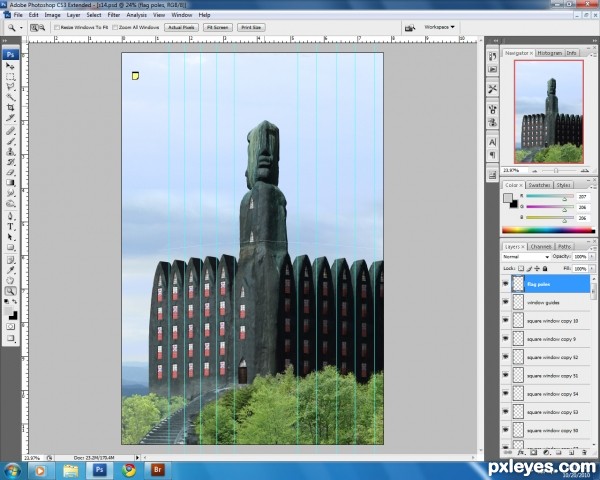Switch to the Swatches tab
The image size is (600, 480).
pos(539,185)
